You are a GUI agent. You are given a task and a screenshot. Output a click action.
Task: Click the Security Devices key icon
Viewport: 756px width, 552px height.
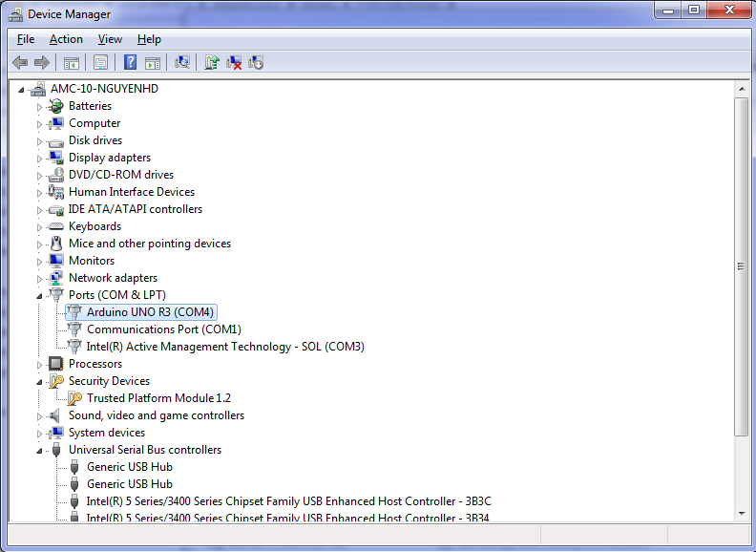point(56,381)
